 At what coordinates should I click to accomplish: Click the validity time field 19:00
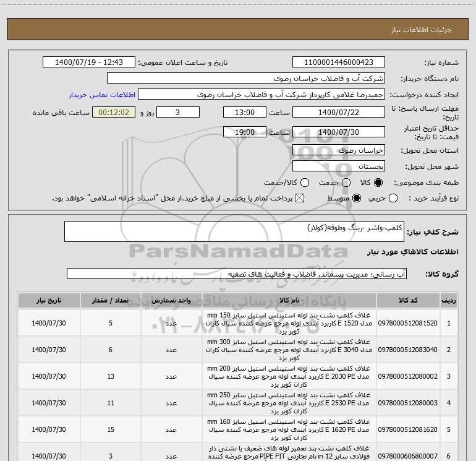click(x=245, y=132)
